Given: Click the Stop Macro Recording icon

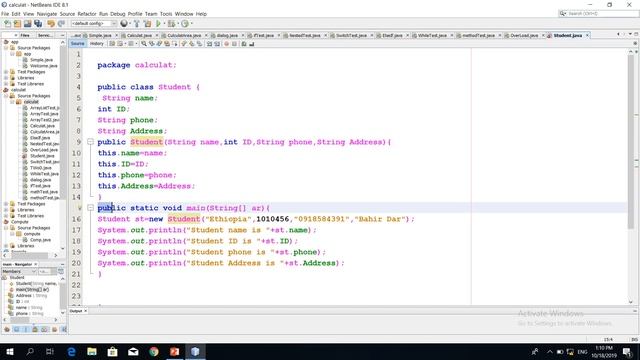Looking at the screenshot, I should (x=234, y=44).
